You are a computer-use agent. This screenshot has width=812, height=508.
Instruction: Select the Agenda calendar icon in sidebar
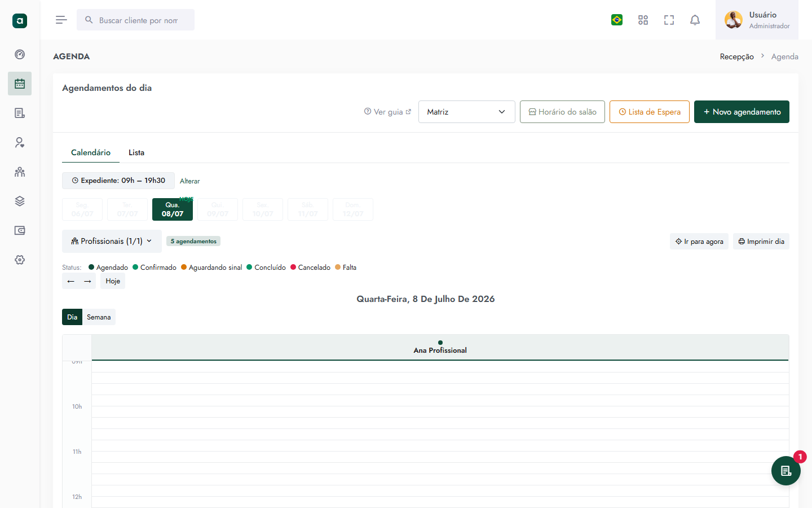20,84
